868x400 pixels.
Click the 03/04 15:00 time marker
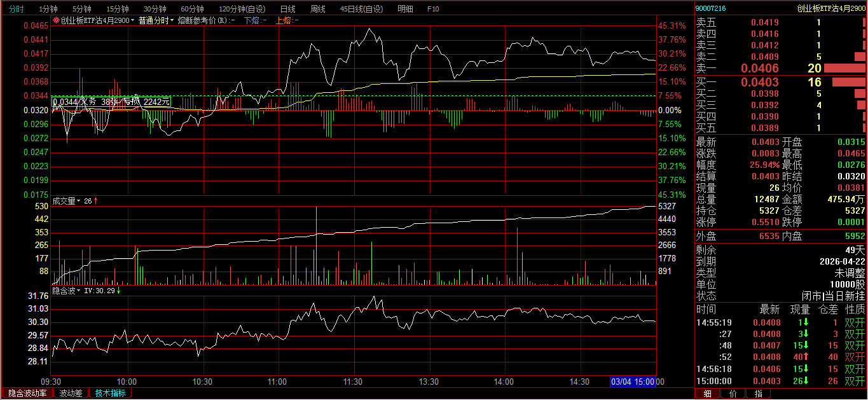click(x=633, y=382)
